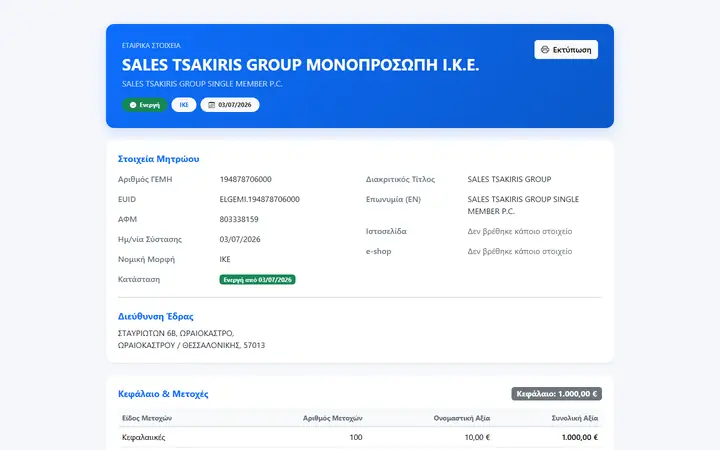Click the Κεφάλαιο & Μετοχές section heading
The image size is (720, 450).
pyautogui.click(x=163, y=394)
